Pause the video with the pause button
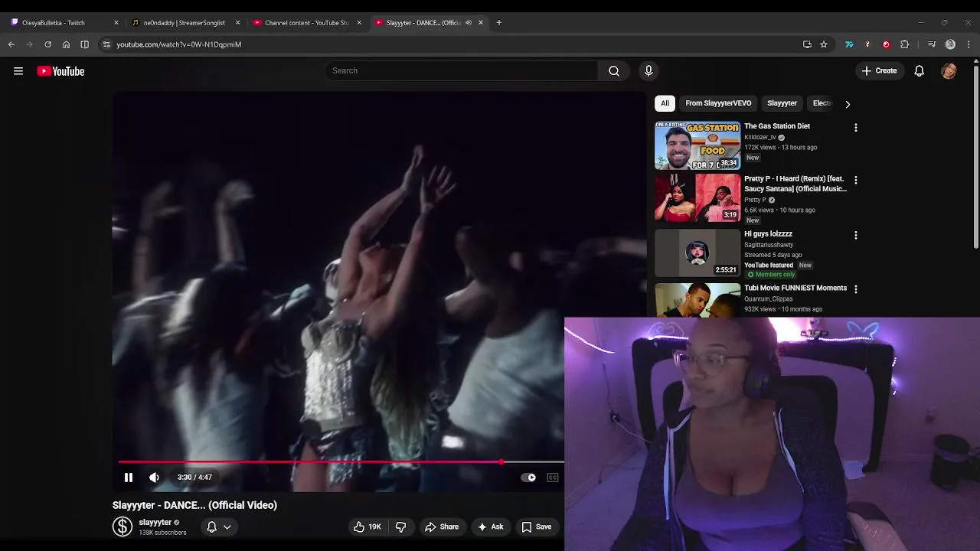980x551 pixels. (129, 478)
